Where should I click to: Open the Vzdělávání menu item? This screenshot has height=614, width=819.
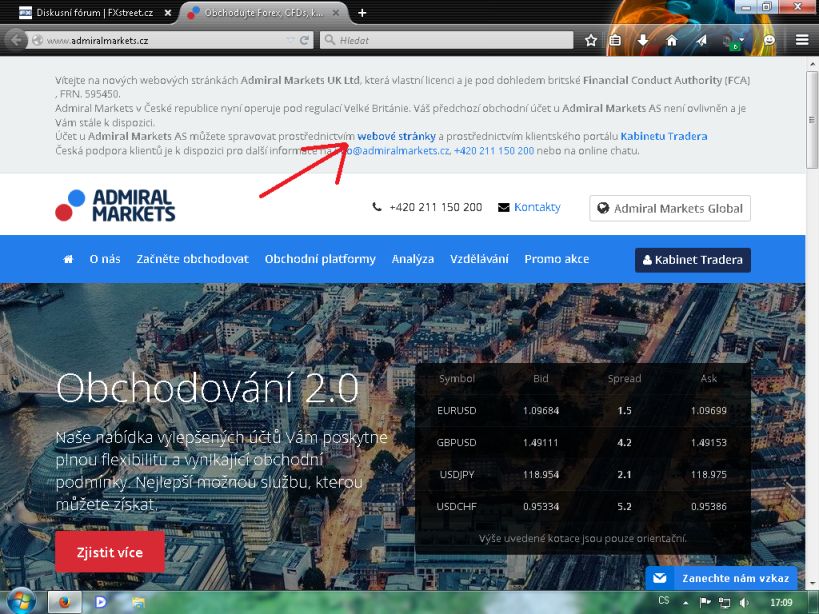click(479, 259)
